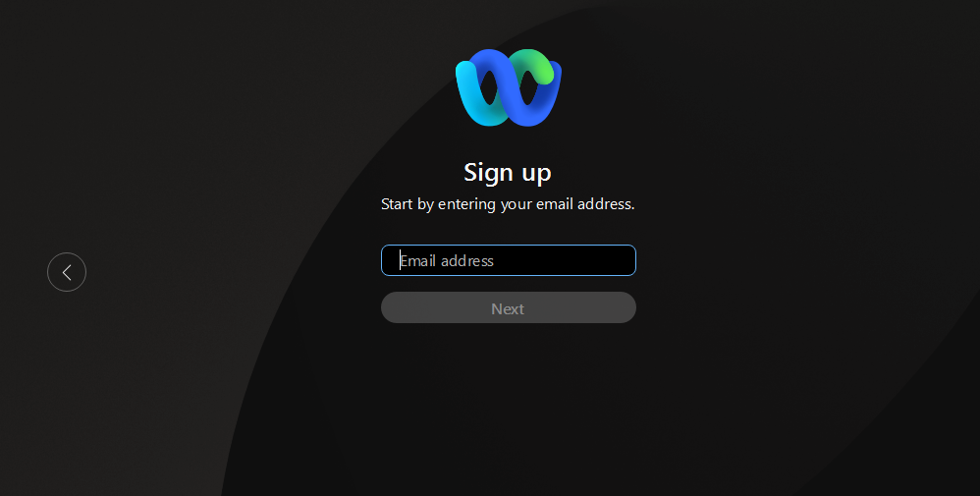
Task: Click the "email address" words in the subtitle
Action: (x=585, y=204)
